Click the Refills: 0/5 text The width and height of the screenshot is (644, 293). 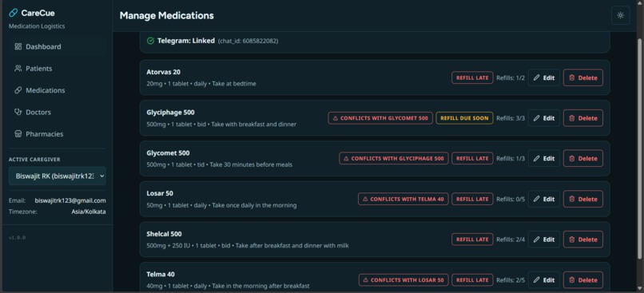[x=511, y=199]
